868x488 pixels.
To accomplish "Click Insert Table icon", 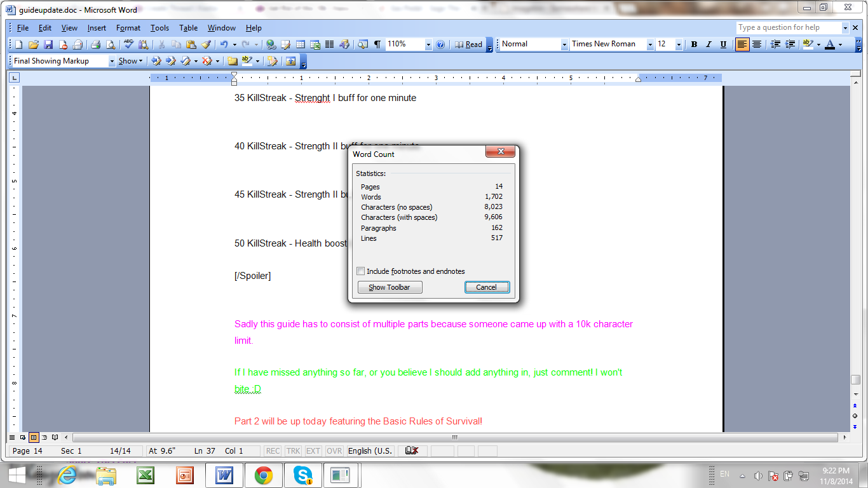I will pyautogui.click(x=300, y=44).
